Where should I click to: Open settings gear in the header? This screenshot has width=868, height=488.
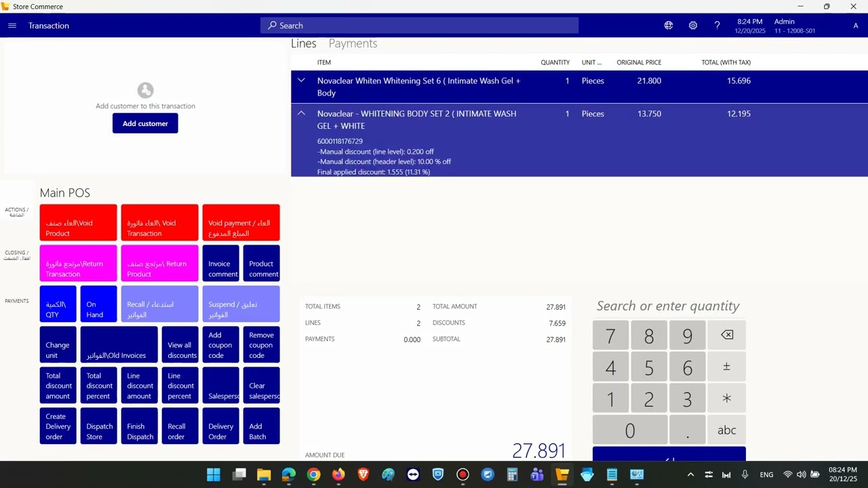(693, 26)
